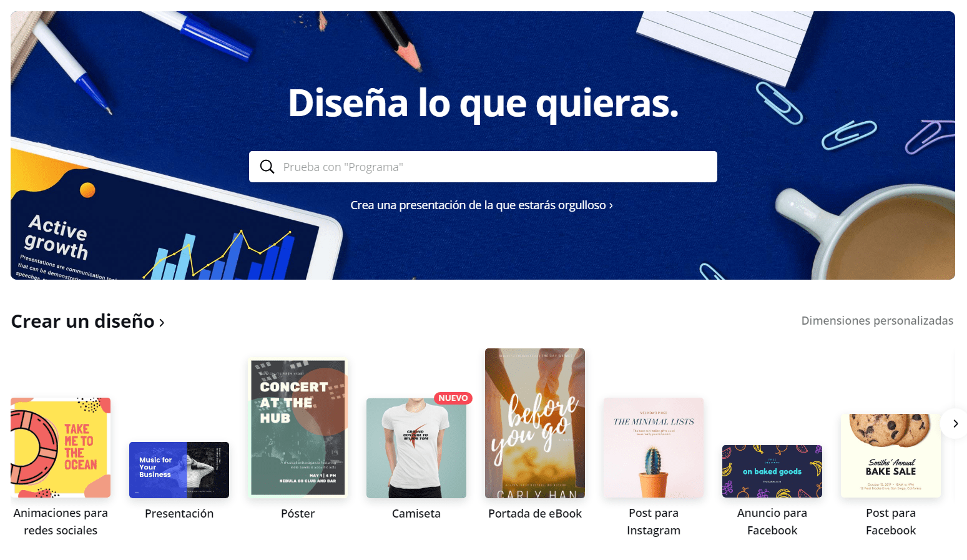Image resolution: width=967 pixels, height=560 pixels.
Task: Open the 'Crea una presentación' link
Action: 481,205
